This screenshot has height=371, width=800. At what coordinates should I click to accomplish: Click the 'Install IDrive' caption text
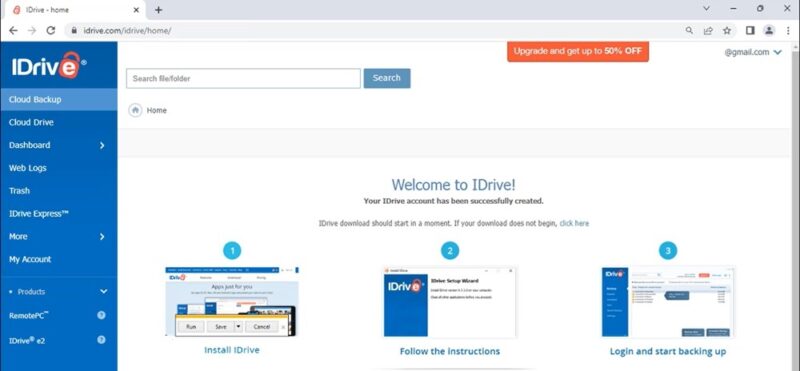point(232,350)
